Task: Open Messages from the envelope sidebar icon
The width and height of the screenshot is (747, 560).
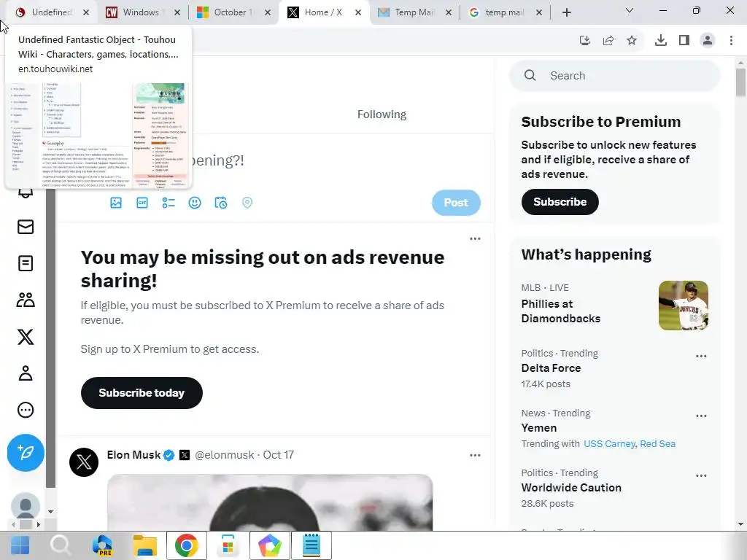Action: (26, 227)
